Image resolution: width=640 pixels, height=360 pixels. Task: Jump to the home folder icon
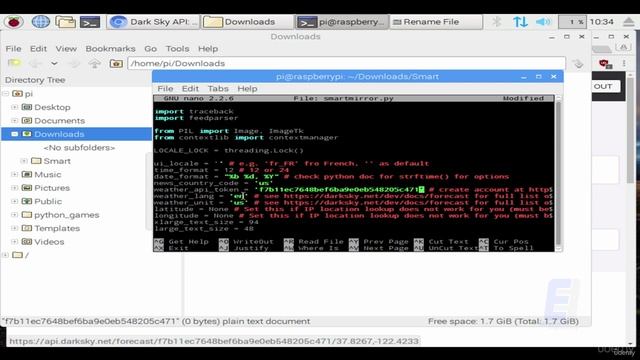(x=116, y=63)
